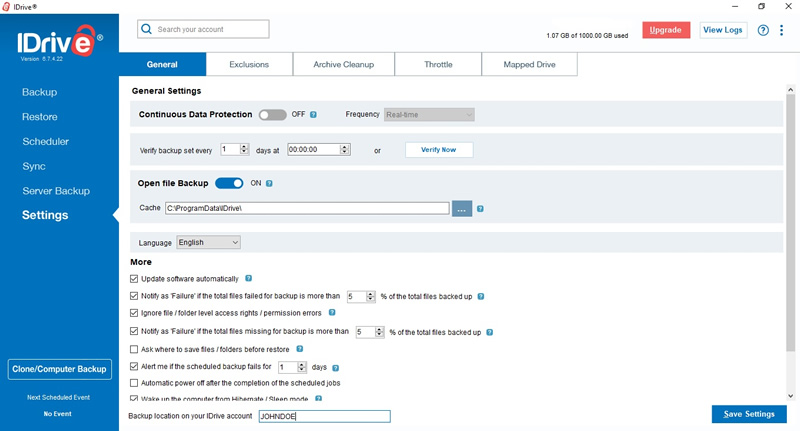Open help icon for Continuous Data Protection
800x431 pixels.
pyautogui.click(x=313, y=115)
